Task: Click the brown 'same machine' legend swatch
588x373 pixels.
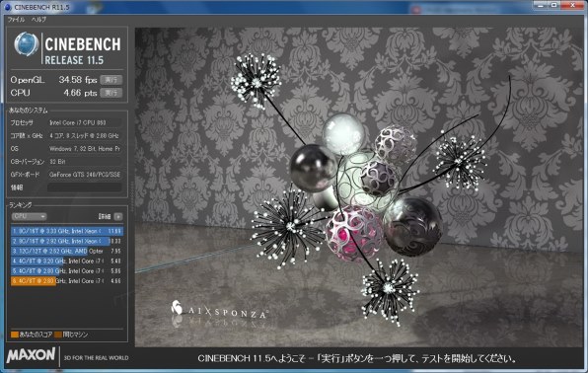Action: click(x=58, y=335)
